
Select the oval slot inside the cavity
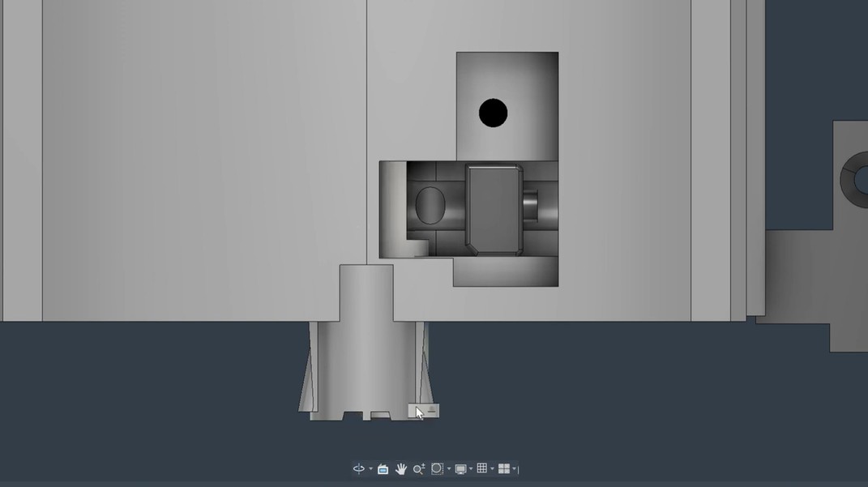430,205
